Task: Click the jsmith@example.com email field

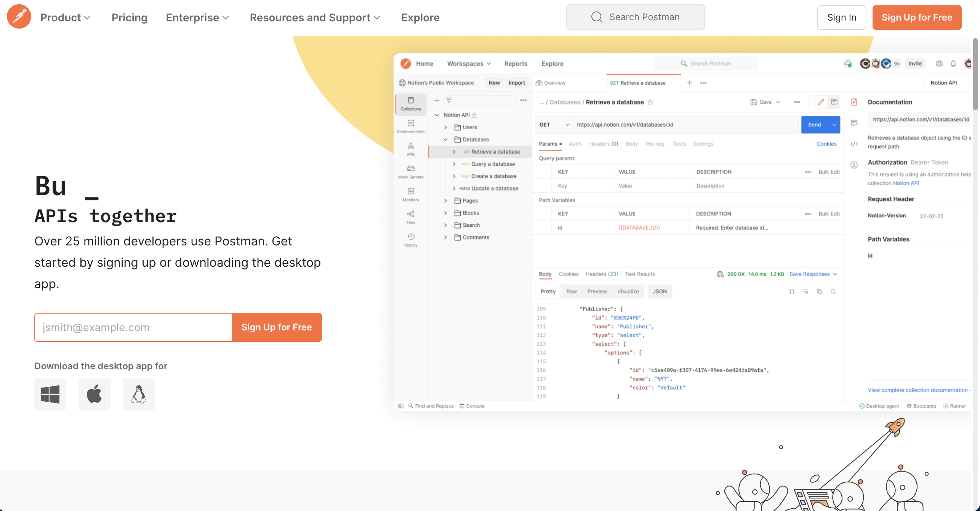Action: tap(133, 327)
